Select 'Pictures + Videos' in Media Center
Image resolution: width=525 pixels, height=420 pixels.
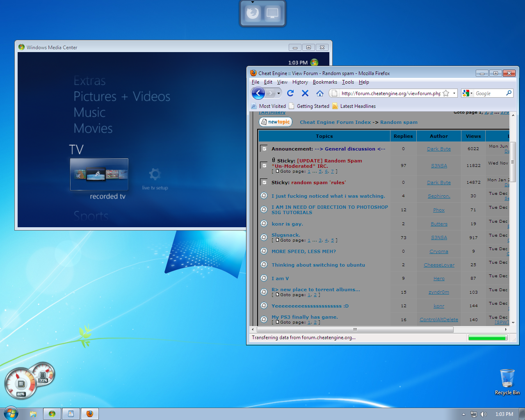point(122,96)
